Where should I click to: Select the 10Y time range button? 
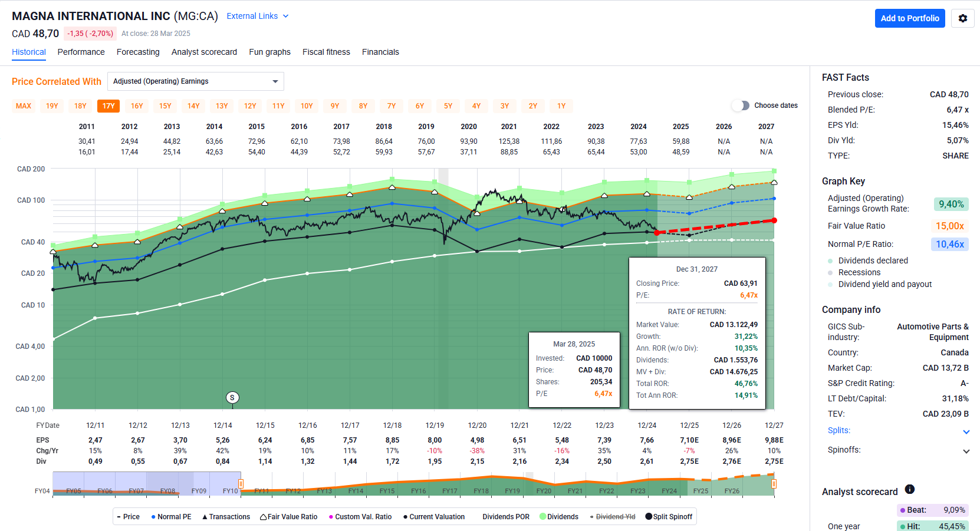pyautogui.click(x=307, y=106)
